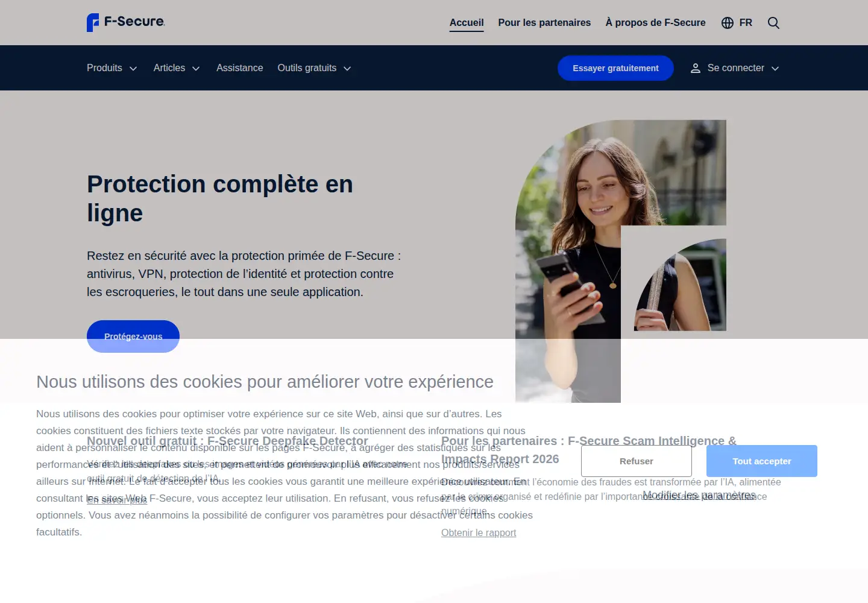Open the search magnifier icon

(773, 23)
